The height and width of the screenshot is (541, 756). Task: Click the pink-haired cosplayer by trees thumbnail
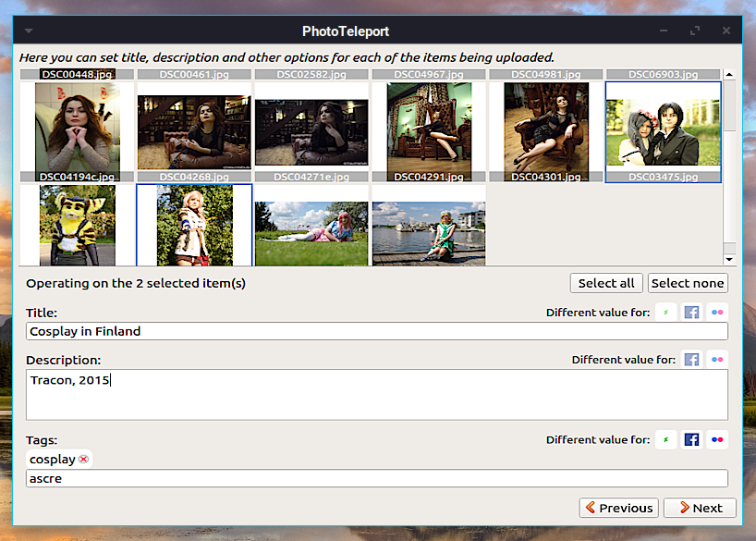(x=194, y=226)
